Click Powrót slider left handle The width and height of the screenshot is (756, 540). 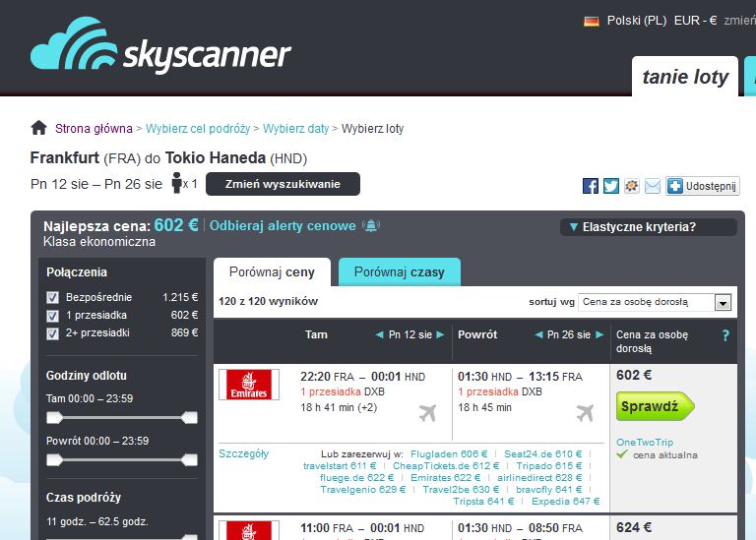[x=54, y=460]
